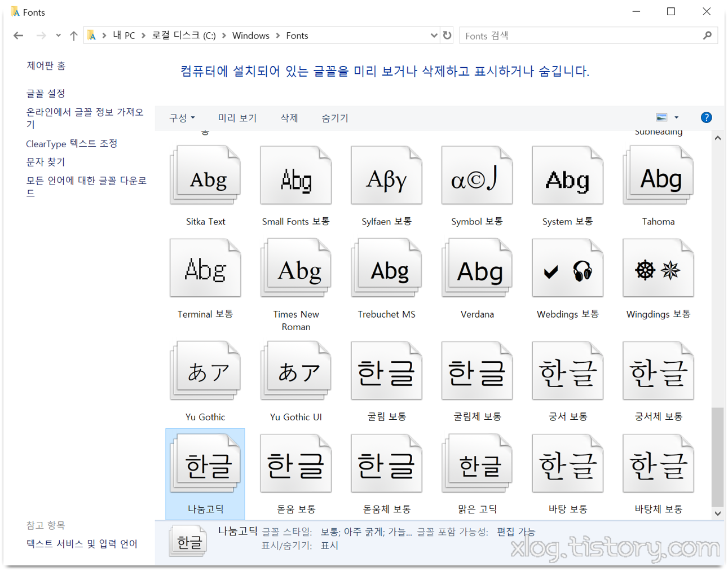Navigate to Windows in breadcrumb
728x571 pixels.
251,36
